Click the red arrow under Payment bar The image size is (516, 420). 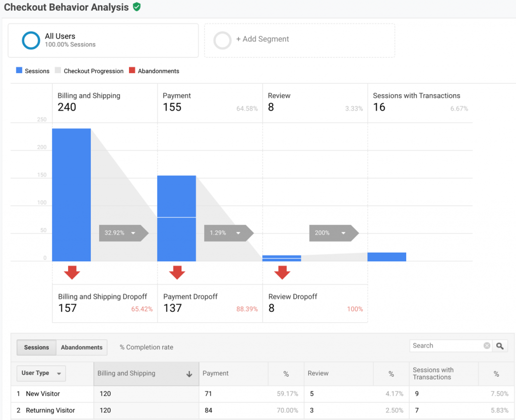(x=177, y=272)
